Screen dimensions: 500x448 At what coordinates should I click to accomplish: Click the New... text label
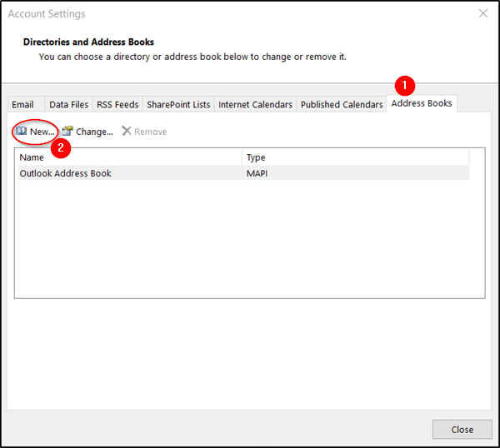point(42,132)
